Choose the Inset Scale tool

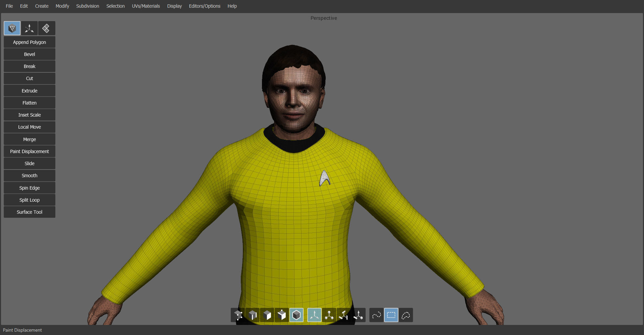tap(30, 115)
